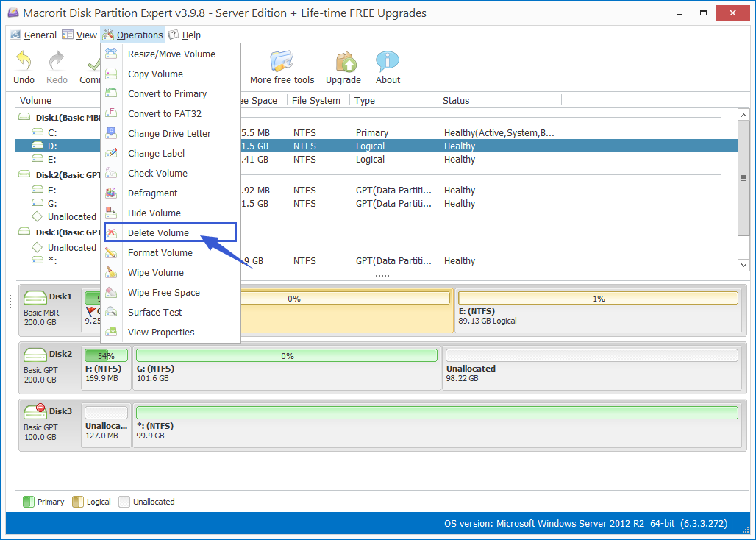This screenshot has width=756, height=540.
Task: Open the View menu
Action: [x=80, y=35]
